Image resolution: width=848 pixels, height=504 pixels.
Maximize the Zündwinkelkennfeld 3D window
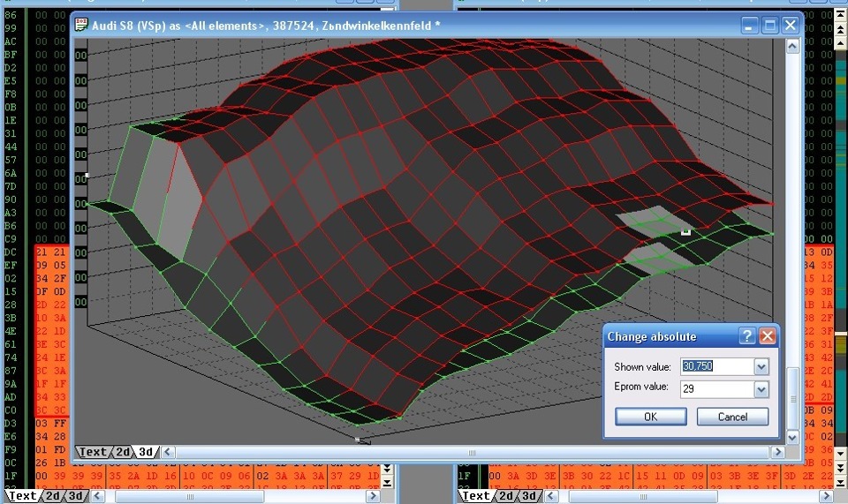tap(769, 26)
